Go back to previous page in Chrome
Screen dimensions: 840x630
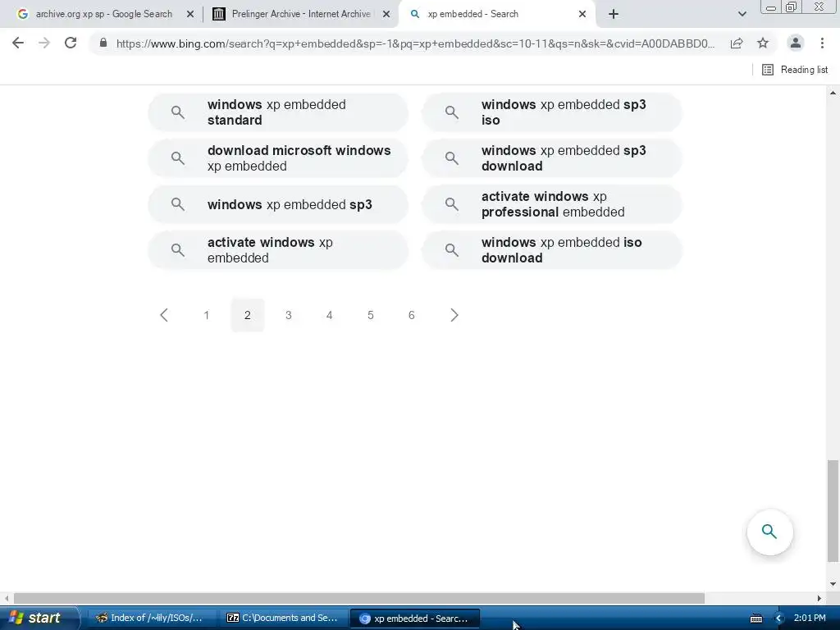pos(18,43)
